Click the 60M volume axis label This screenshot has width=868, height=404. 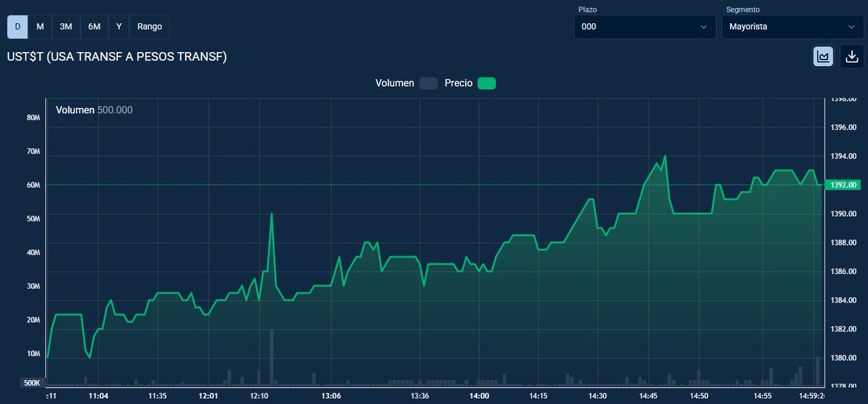33,185
